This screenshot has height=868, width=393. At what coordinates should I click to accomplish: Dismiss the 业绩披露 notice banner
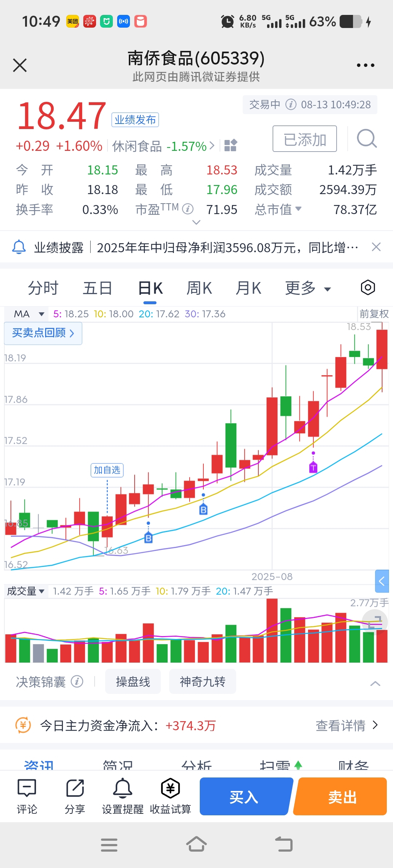[x=376, y=247]
